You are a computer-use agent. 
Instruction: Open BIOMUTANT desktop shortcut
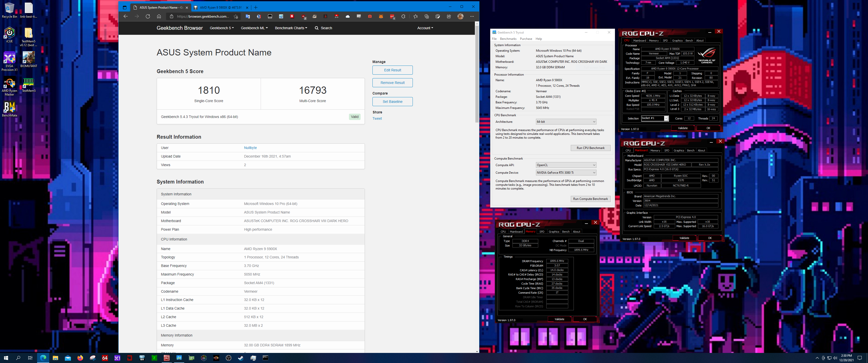pos(29,59)
